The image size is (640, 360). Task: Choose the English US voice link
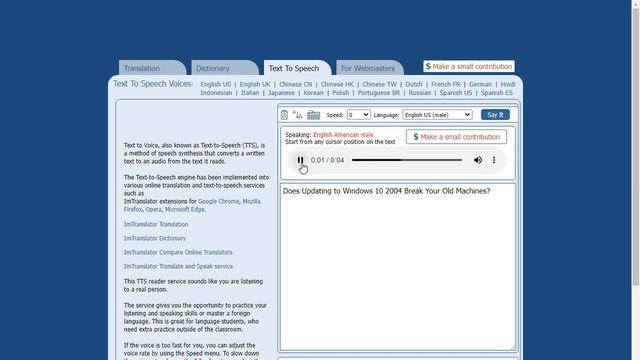pos(216,84)
